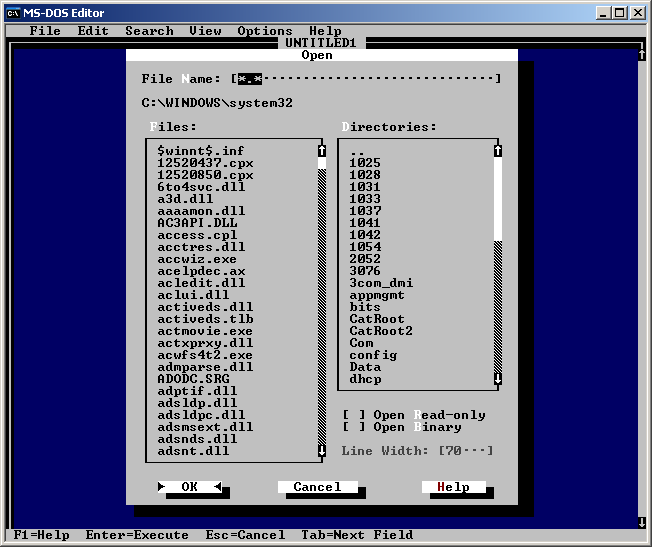Screen dimensions: 652x547
Task: Select the 3com_dmi directory
Action: [x=381, y=283]
